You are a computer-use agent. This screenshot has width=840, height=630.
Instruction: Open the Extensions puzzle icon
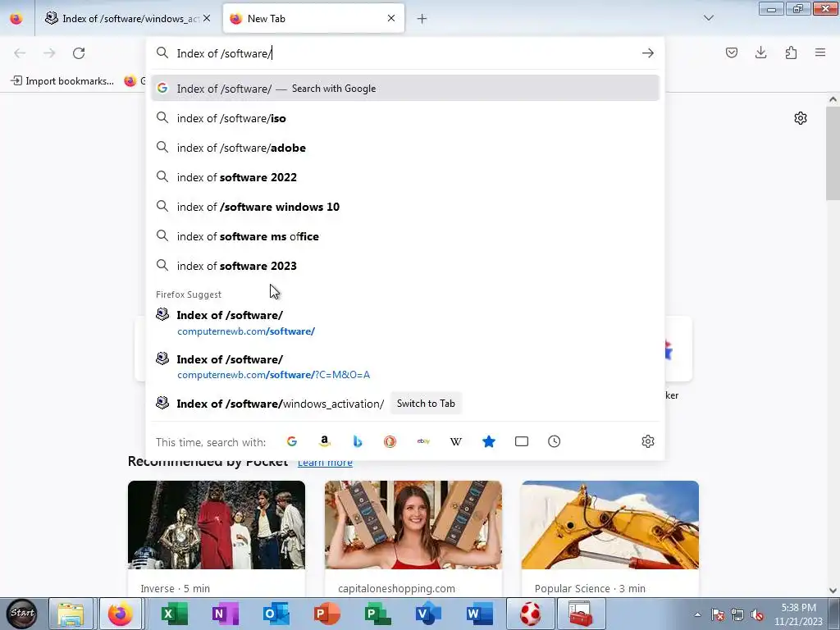coord(791,52)
